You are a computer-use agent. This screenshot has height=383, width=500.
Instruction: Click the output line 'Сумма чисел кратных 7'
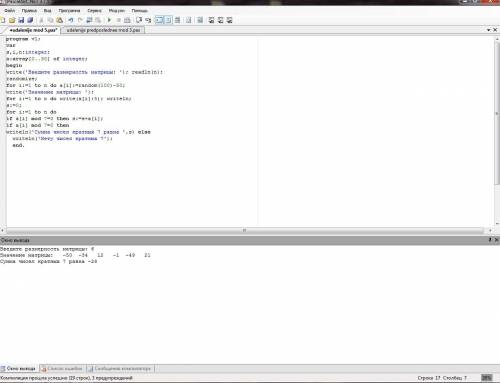[x=49, y=261]
